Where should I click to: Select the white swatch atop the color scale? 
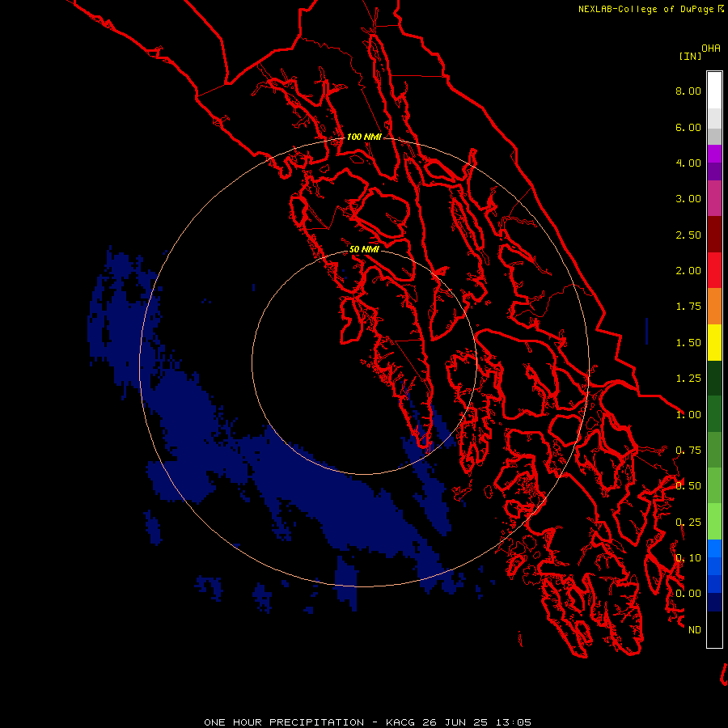(714, 90)
